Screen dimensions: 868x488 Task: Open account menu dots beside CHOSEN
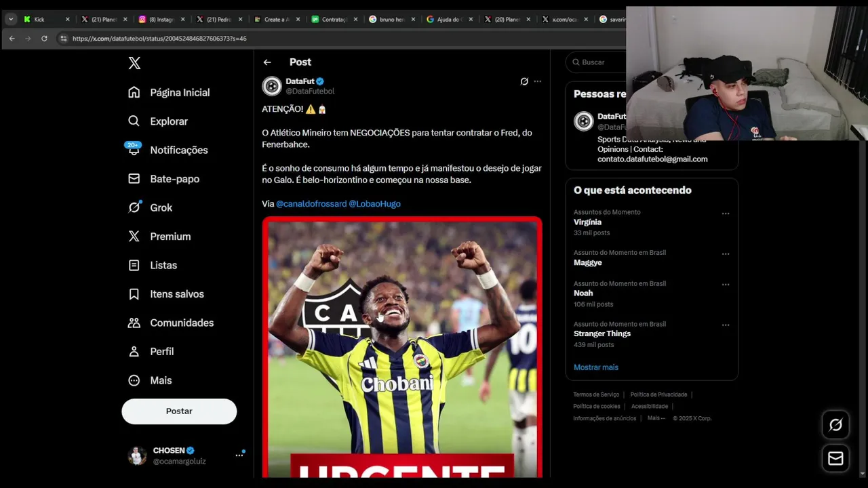(239, 455)
